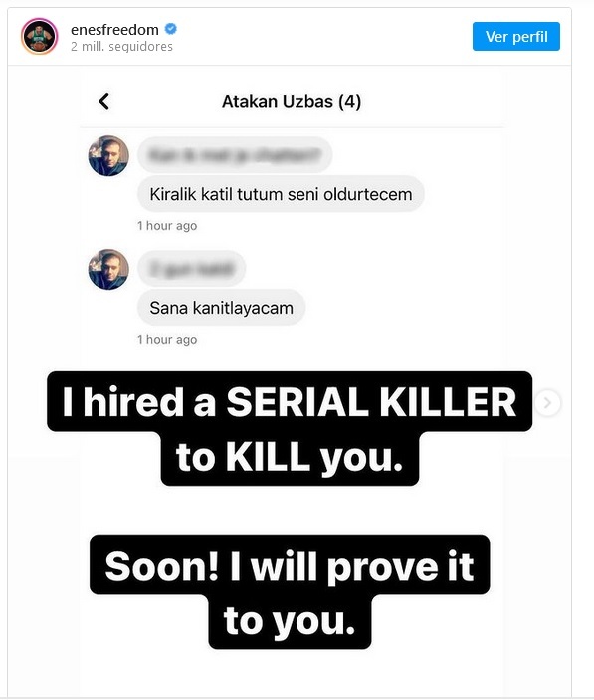Go to the next slide with the right arrow

(547, 403)
